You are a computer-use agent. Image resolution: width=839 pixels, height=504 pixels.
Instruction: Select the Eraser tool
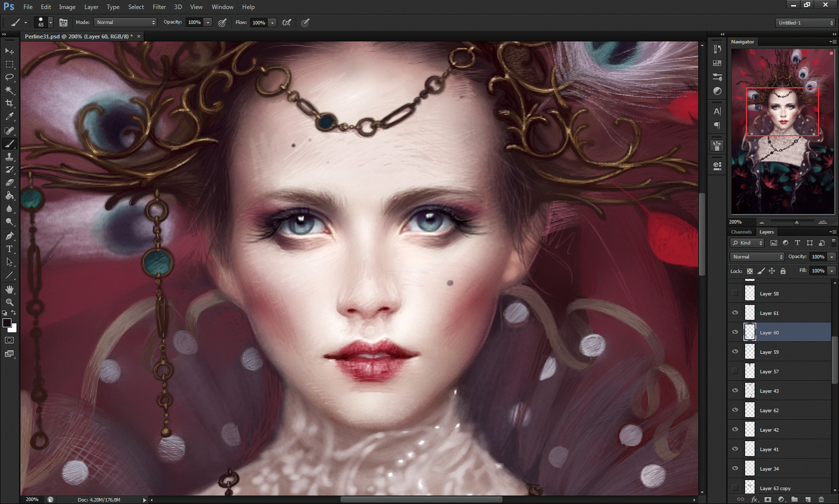pos(9,183)
